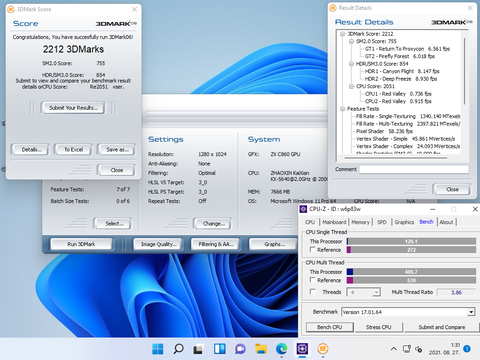
Task: Click CPU-Z title bar app icon
Action: click(303, 209)
